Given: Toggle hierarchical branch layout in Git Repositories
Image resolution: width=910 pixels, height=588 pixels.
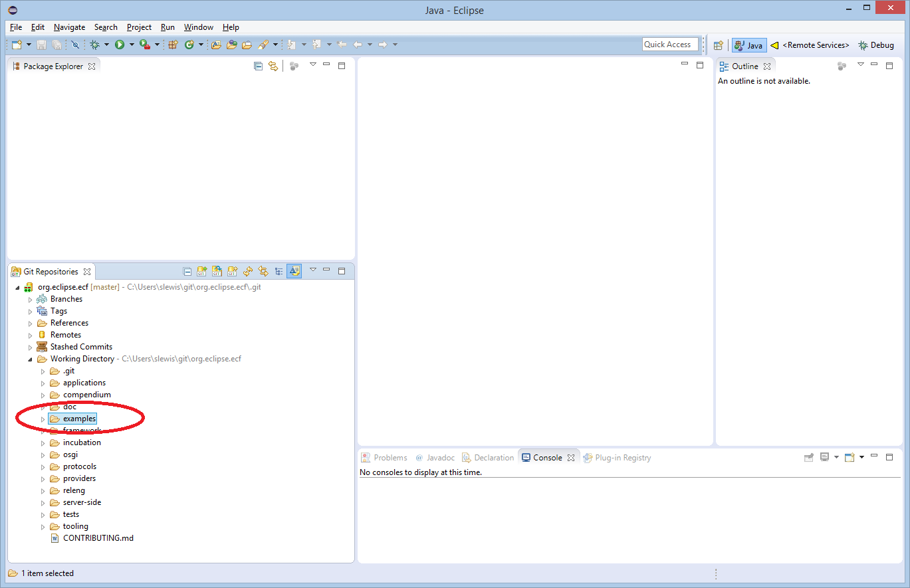Looking at the screenshot, I should coord(279,271).
